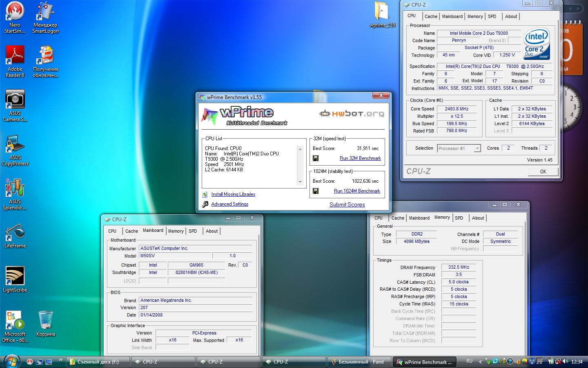Click the RU language indicator on the taskbar
Screen dimensions: 588x368
pyautogui.click(x=469, y=361)
